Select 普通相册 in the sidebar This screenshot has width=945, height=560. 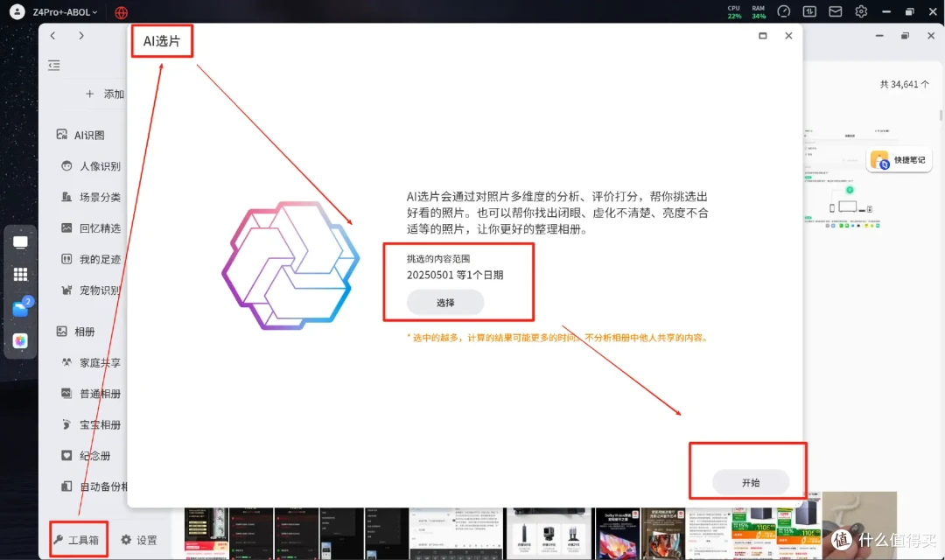pos(91,394)
